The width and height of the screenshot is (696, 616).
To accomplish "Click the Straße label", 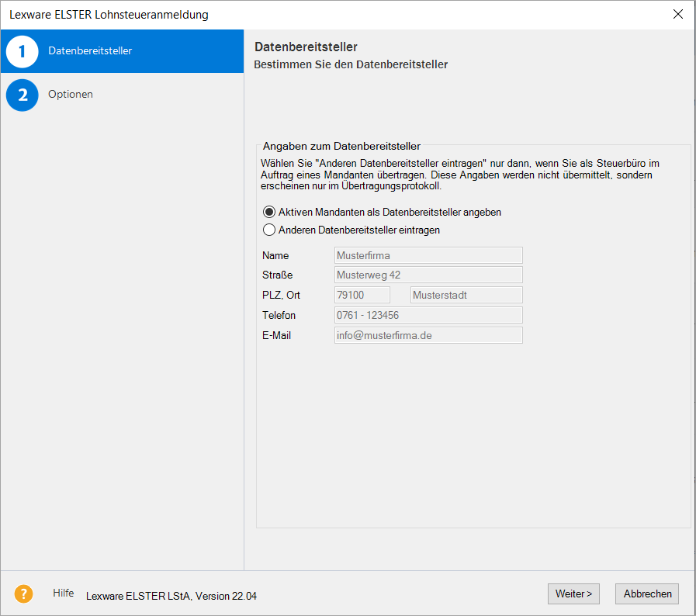I will click(x=278, y=275).
